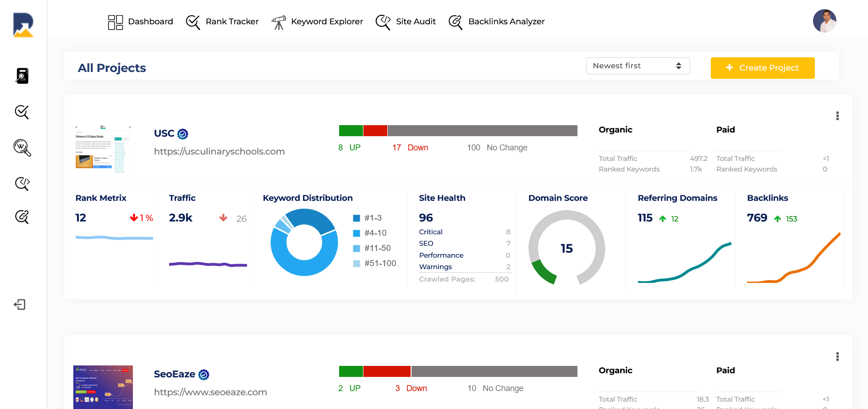Click USC '17 Down' label
Screen dimensions: 868x409
click(x=410, y=148)
